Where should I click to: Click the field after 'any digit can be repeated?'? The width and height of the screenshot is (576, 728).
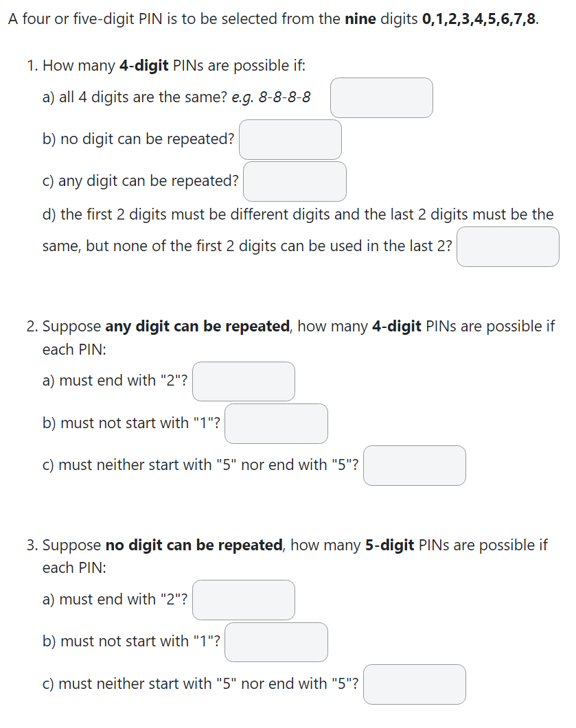point(294,181)
